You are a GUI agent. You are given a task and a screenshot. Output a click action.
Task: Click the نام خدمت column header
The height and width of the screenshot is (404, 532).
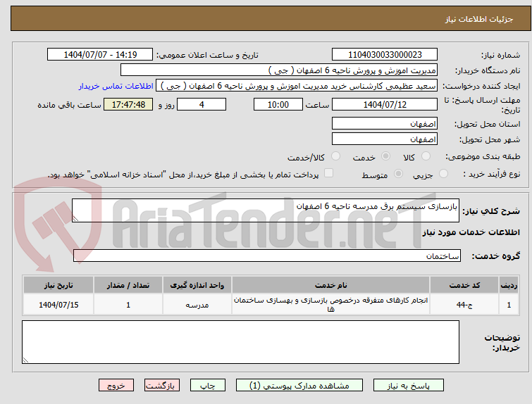tap(330, 285)
